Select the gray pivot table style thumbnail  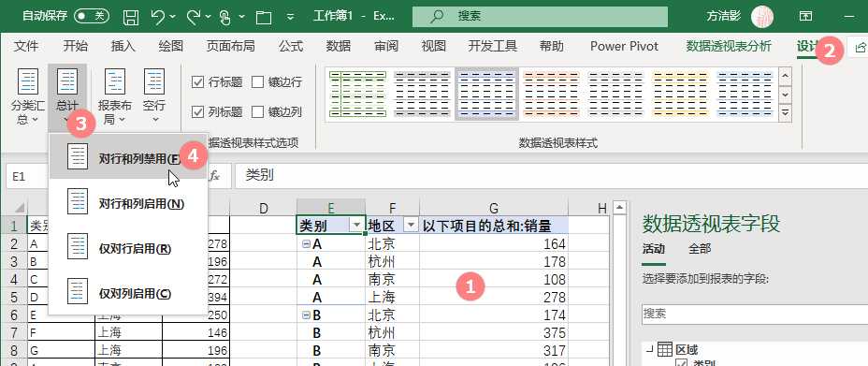click(x=422, y=95)
